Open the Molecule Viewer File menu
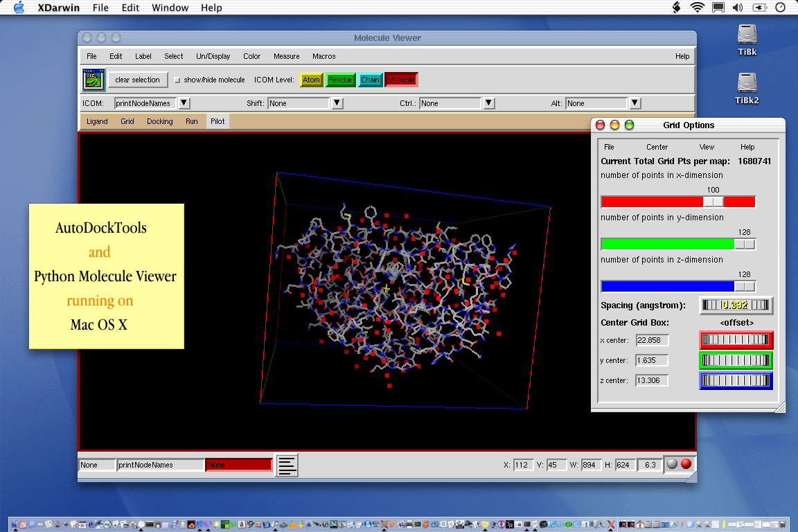This screenshot has height=532, width=798. click(91, 57)
